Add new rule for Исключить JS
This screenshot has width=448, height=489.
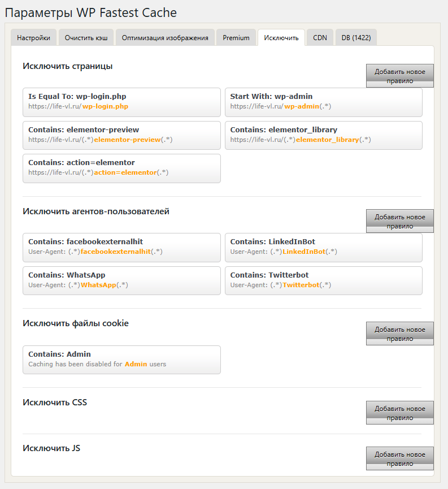399,458
